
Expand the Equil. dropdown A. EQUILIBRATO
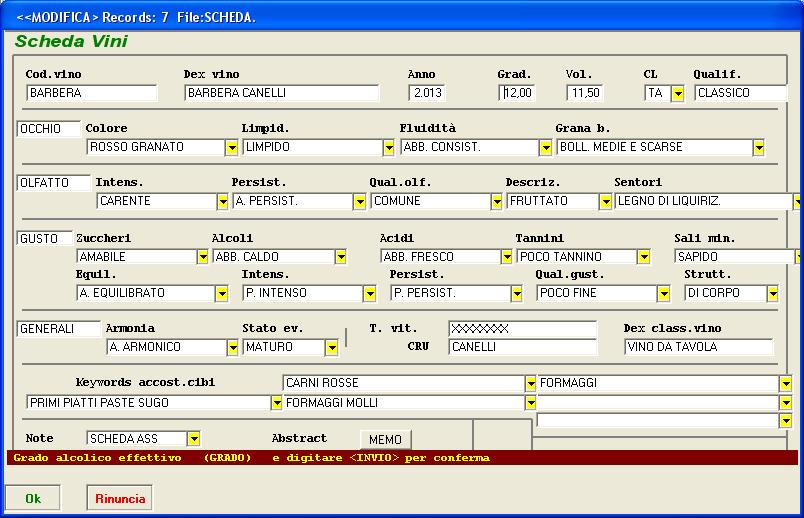(x=222, y=293)
